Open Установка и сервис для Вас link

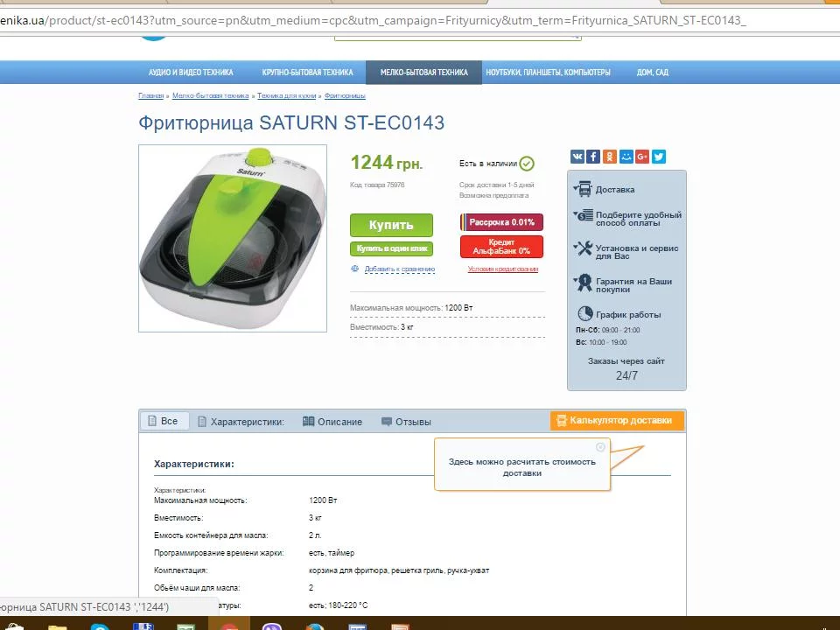point(637,252)
